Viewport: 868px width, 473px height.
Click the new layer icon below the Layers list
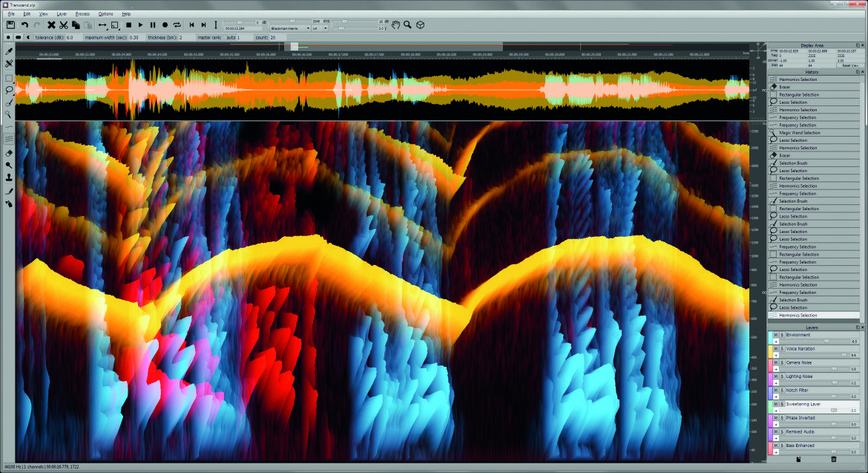(799, 459)
